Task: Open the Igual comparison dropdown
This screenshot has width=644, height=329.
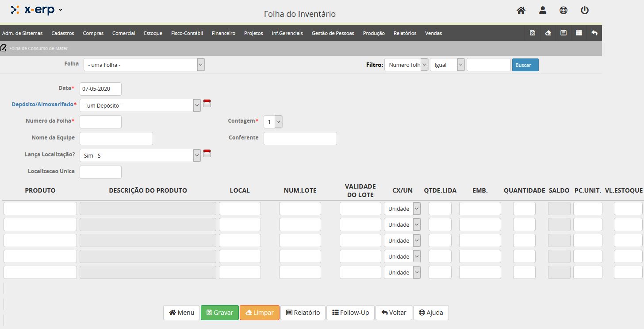Action: point(448,65)
